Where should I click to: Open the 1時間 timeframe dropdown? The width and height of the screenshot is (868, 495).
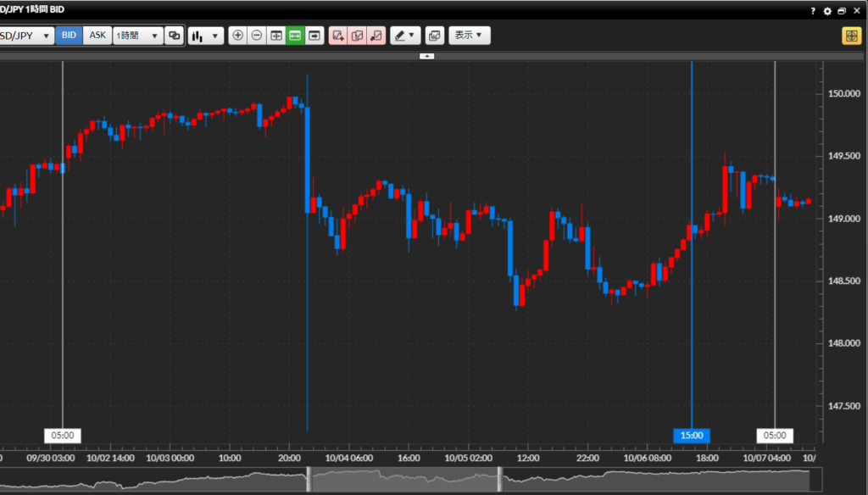click(137, 36)
